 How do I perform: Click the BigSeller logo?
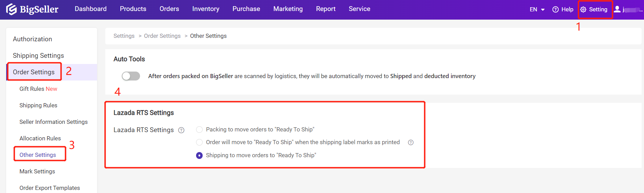32,9
